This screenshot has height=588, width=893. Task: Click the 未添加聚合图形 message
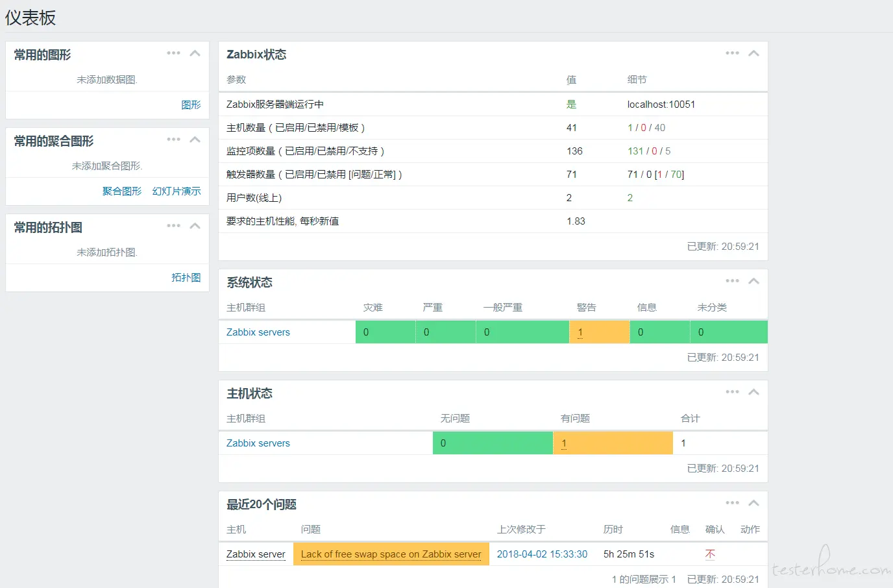coord(107,166)
